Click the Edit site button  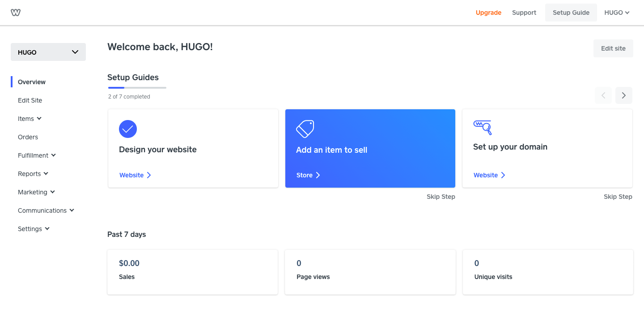pos(613,48)
